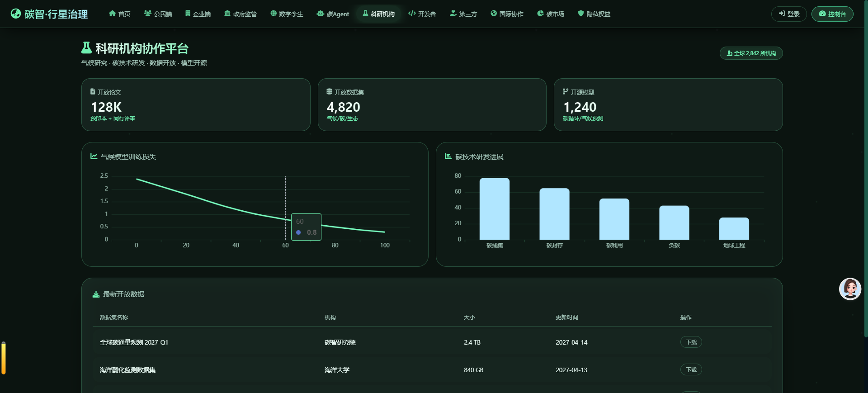The height and width of the screenshot is (393, 868).
Task: Open 企业端 via its building icon
Action: pyautogui.click(x=188, y=14)
